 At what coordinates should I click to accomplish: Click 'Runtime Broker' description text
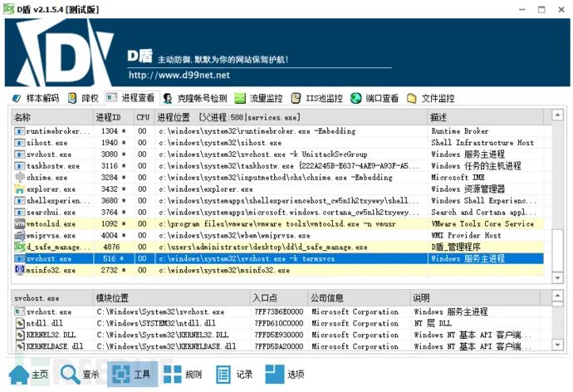coord(460,130)
